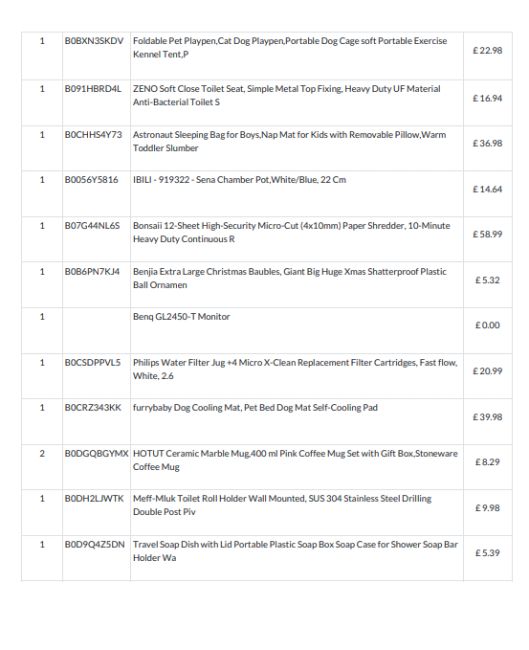Click ASIN B0056Y5816
Screen dimensions: 529x650
tap(91, 180)
